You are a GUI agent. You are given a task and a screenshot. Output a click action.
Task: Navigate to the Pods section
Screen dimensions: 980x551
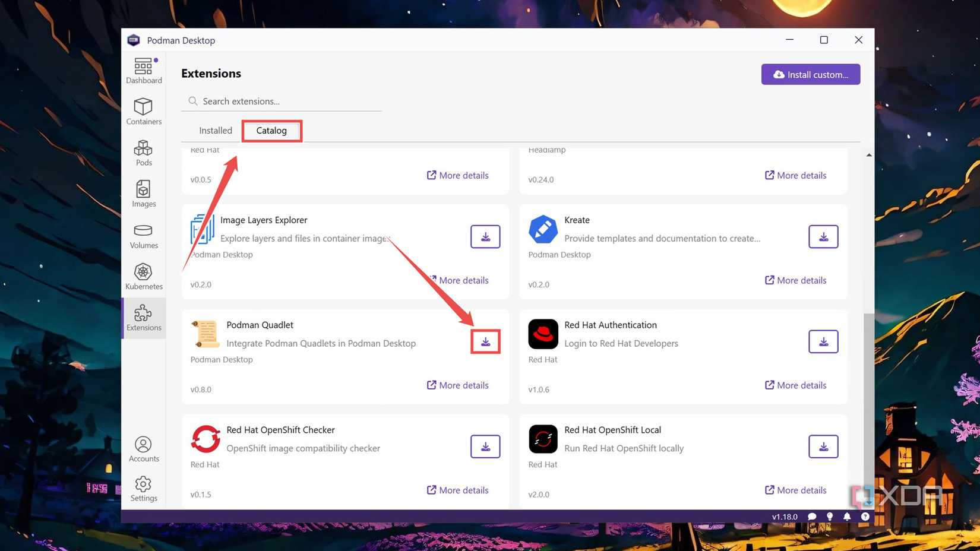[143, 153]
